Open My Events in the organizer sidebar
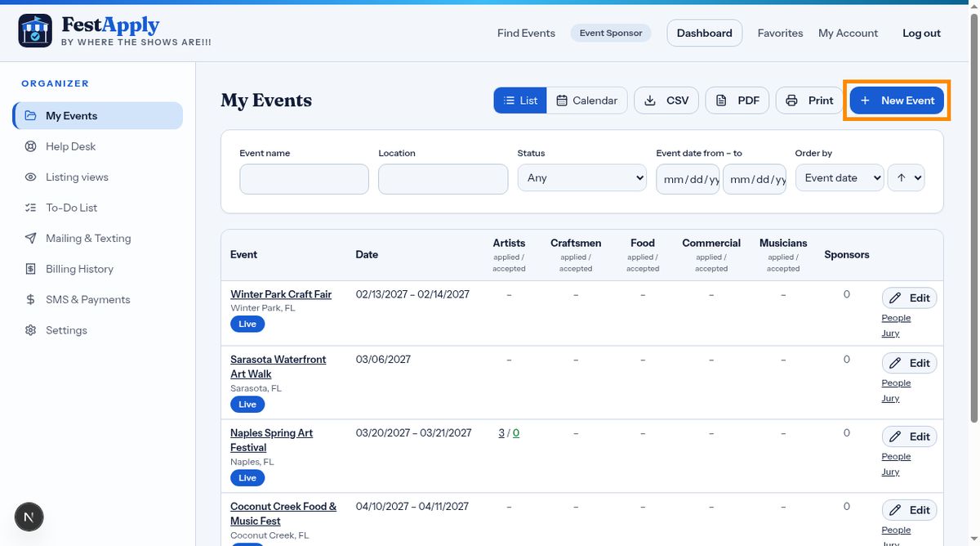The width and height of the screenshot is (980, 546). (98, 116)
